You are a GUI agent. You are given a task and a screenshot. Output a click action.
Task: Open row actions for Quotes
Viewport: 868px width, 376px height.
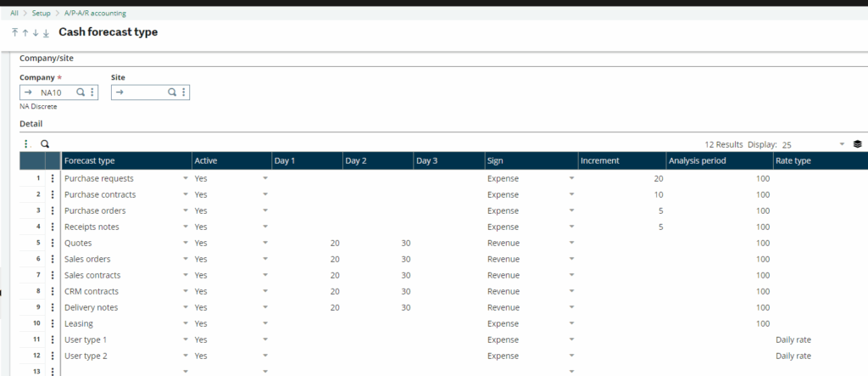[x=53, y=243]
